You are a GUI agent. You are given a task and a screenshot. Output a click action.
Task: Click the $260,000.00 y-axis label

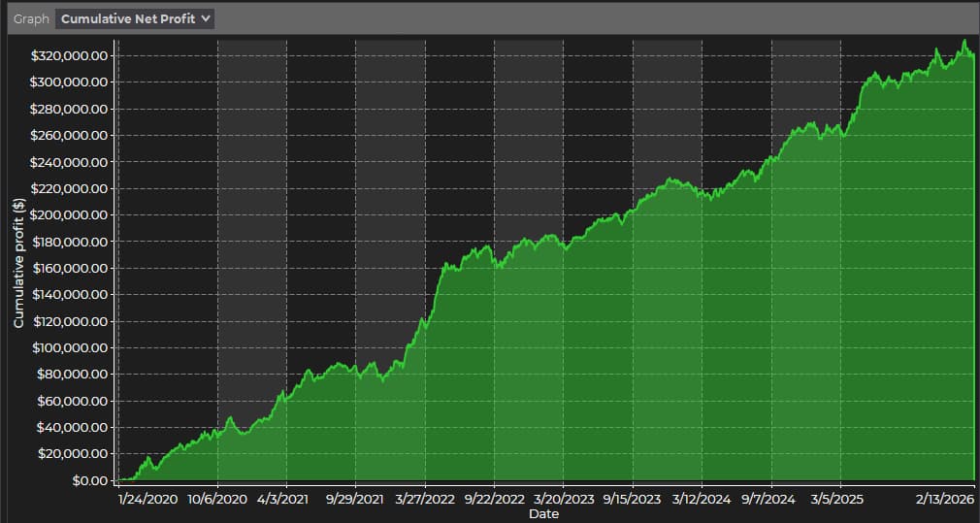coord(69,136)
